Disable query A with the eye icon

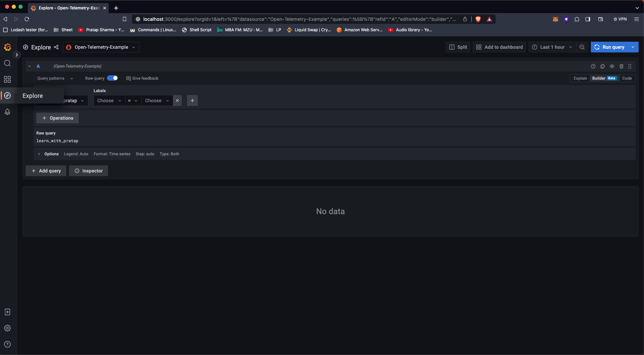tap(612, 66)
